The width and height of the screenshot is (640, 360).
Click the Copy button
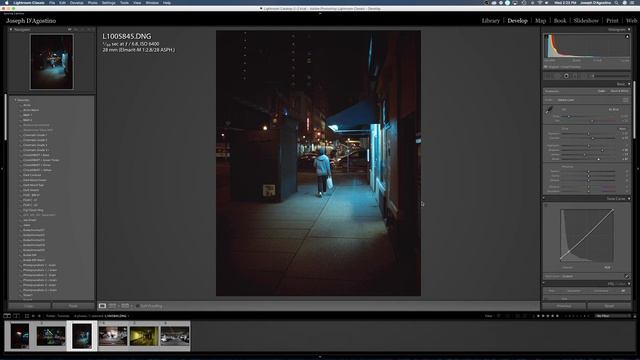(29, 306)
